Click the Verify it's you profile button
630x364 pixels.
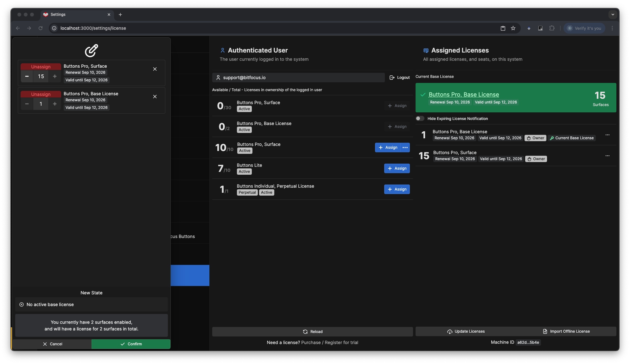click(x=584, y=28)
